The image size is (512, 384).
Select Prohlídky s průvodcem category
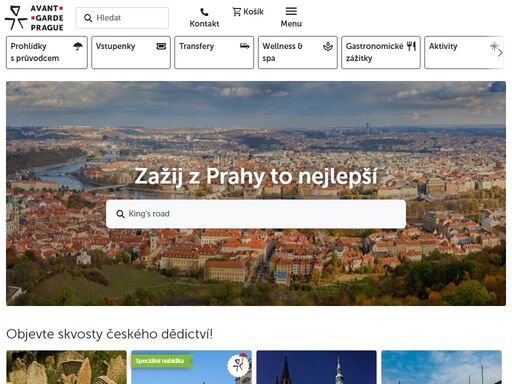(47, 52)
